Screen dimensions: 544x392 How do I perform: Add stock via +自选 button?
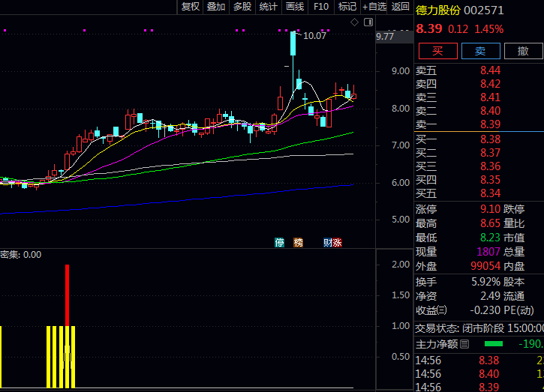(x=374, y=7)
